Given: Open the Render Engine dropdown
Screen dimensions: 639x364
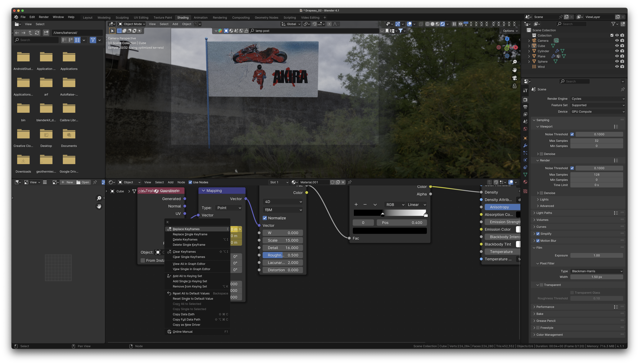Looking at the screenshot, I should [598, 99].
